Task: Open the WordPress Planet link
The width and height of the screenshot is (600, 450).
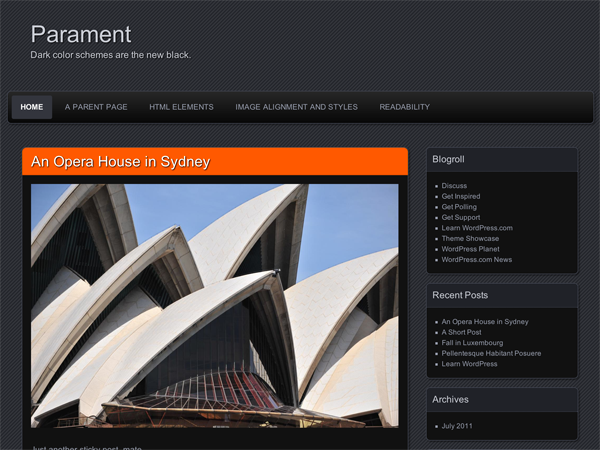Action: pyautogui.click(x=469, y=249)
